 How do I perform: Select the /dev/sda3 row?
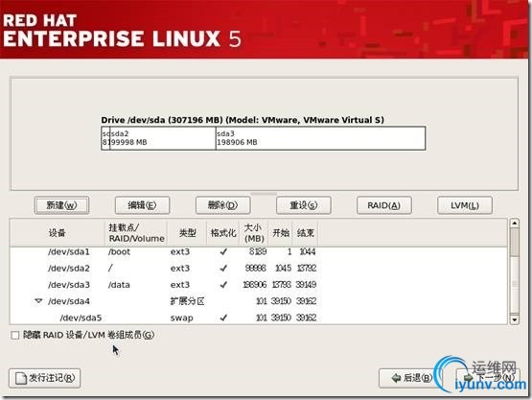(x=259, y=285)
